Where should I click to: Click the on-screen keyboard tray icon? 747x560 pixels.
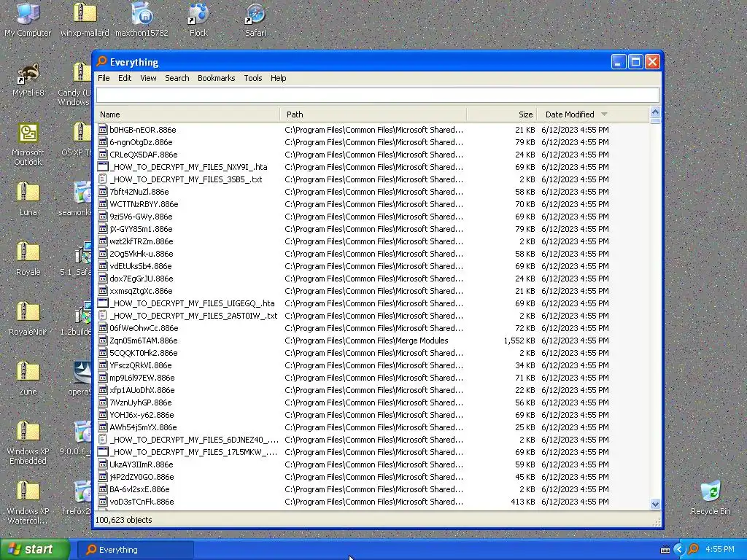pos(665,550)
